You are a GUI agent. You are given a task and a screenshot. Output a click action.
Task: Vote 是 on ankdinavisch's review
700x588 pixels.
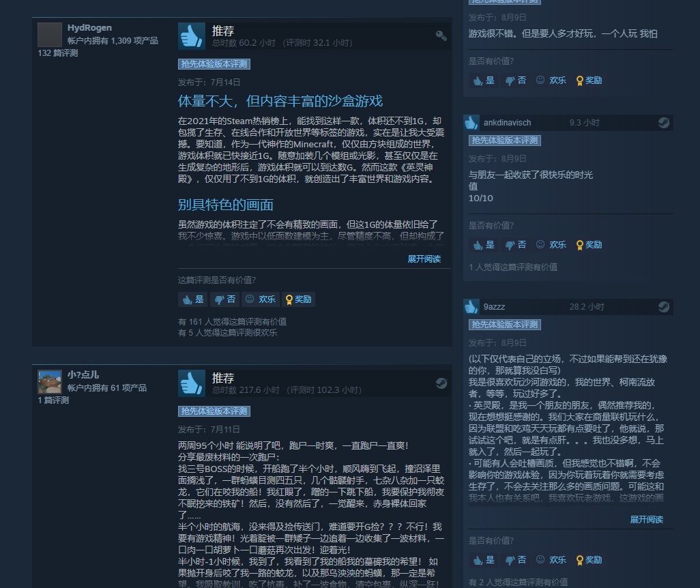[x=484, y=245]
